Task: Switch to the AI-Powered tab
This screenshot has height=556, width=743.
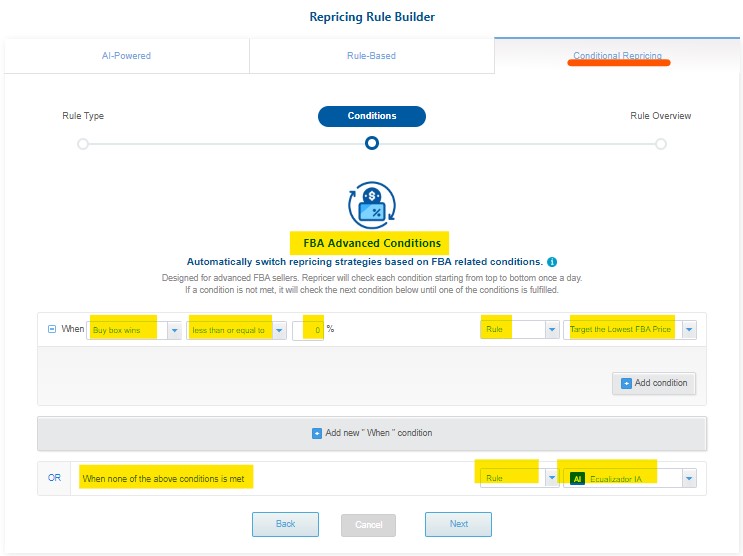Action: click(x=127, y=56)
